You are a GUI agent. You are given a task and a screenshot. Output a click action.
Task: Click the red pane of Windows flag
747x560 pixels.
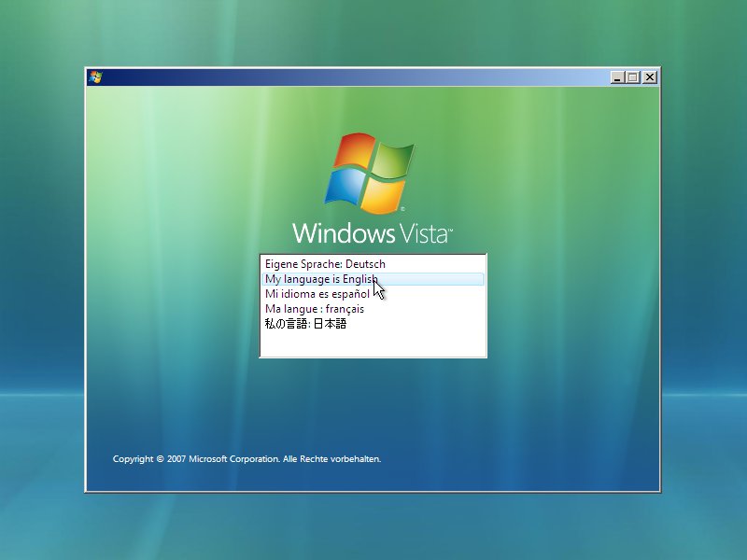pos(354,150)
